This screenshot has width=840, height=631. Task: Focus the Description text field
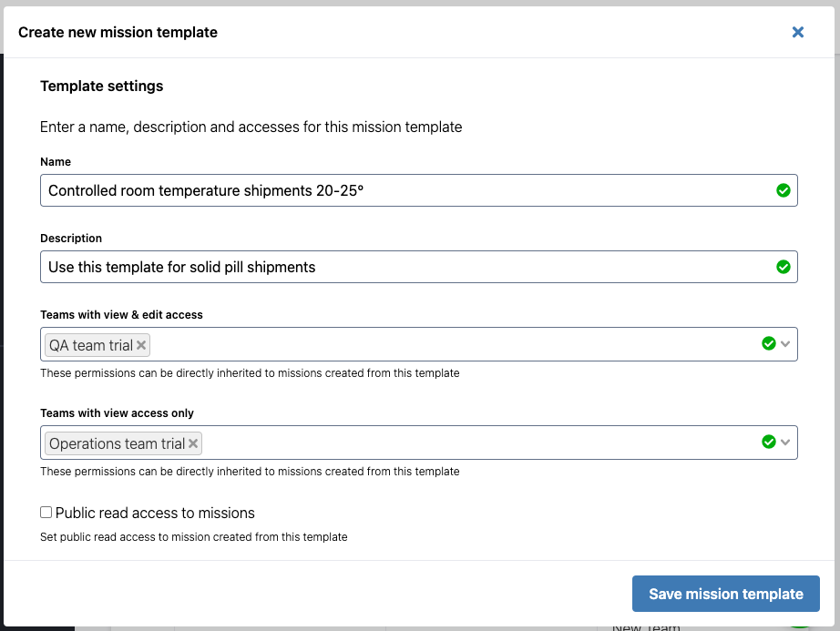(401, 267)
